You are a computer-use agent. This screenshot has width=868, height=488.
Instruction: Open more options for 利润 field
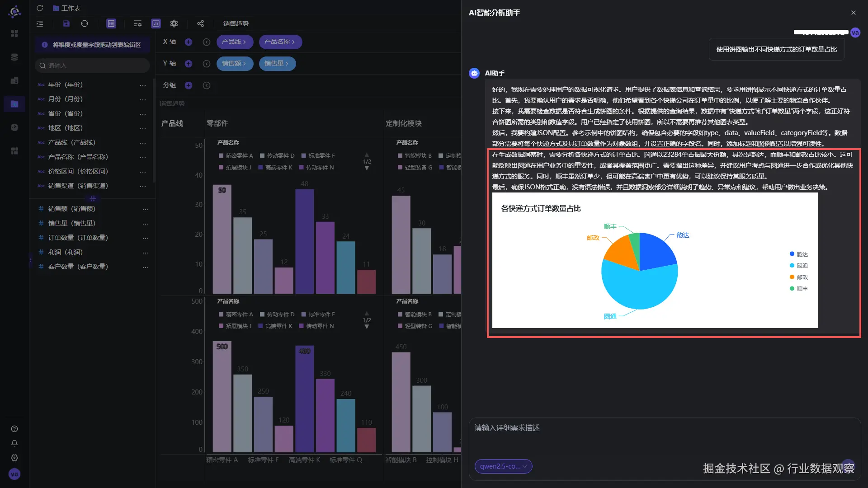pos(145,253)
